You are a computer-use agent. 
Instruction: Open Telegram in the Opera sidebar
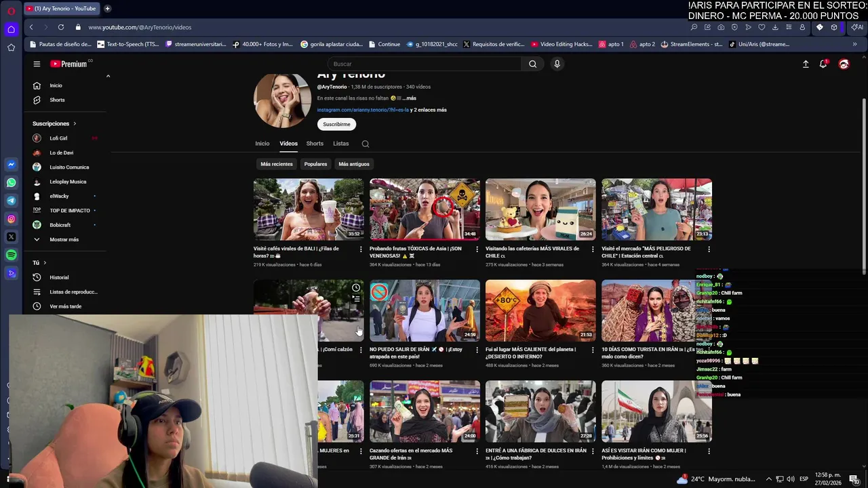(11, 201)
